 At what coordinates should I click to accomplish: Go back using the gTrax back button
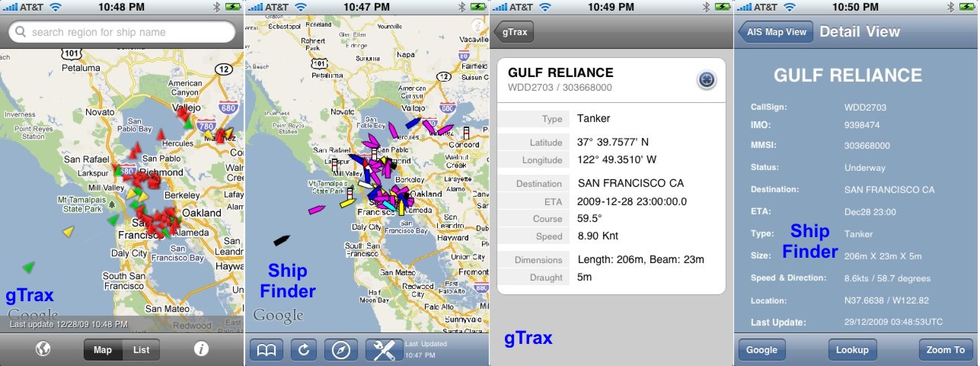[x=514, y=32]
